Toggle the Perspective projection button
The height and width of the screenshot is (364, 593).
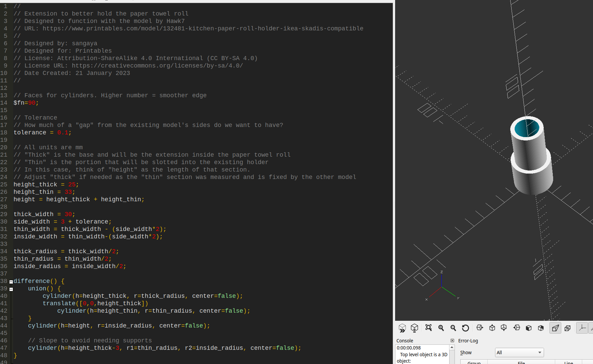(x=555, y=328)
